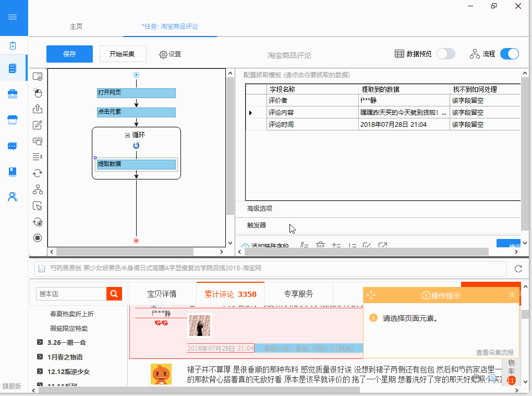This screenshot has height=396, width=532.
Task: Click the 查看采集流程 link
Action: [x=494, y=352]
